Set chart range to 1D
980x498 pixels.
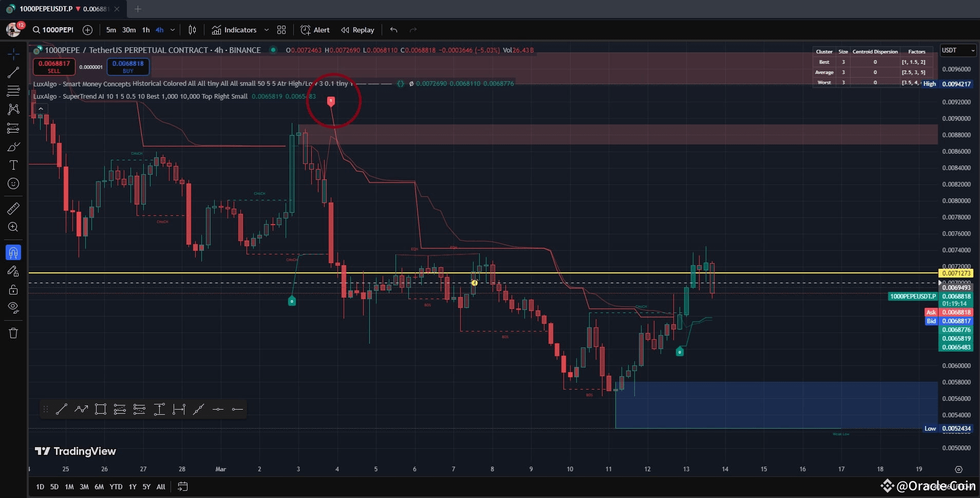pyautogui.click(x=40, y=487)
